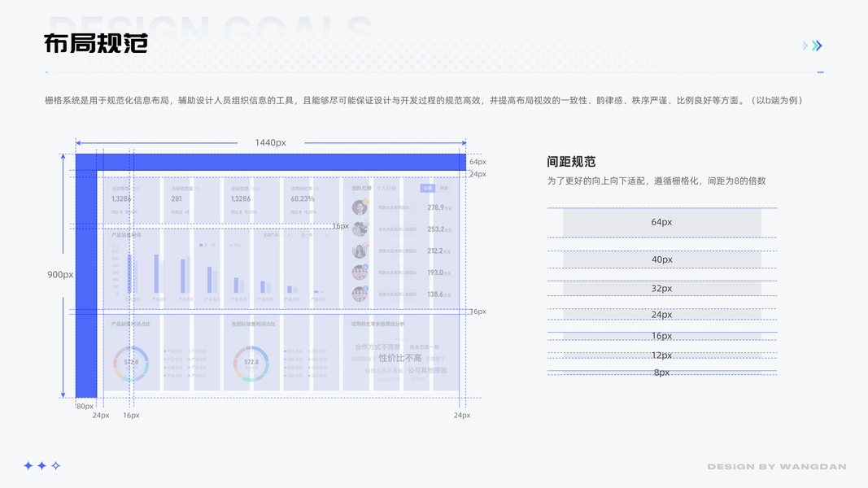This screenshot has width=868, height=488.
Task: Click the 间距规范 heading
Action: 571,162
